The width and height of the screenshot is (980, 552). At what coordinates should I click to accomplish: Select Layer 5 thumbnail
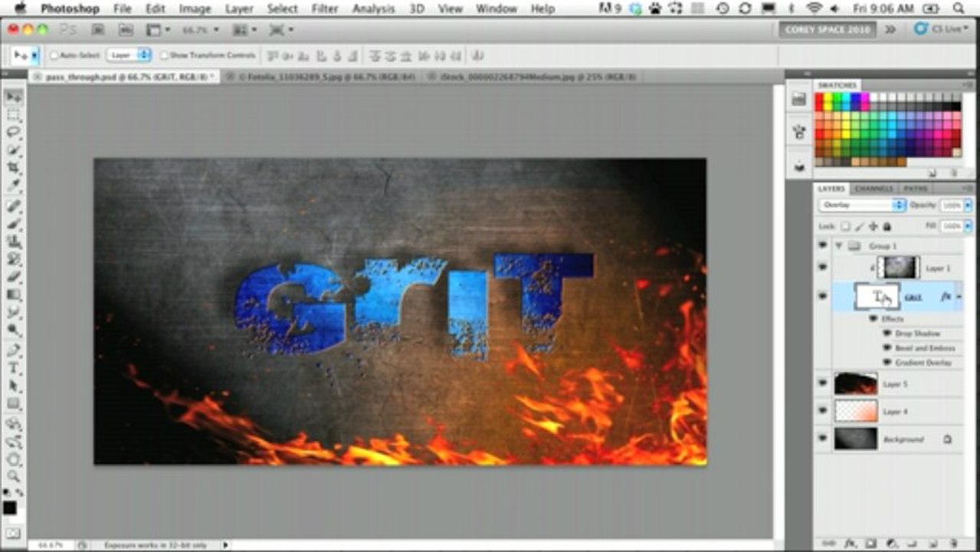[855, 383]
